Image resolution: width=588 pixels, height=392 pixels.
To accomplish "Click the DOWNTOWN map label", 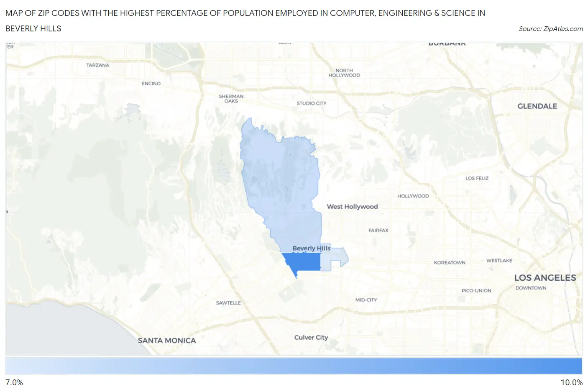I will (531, 288).
